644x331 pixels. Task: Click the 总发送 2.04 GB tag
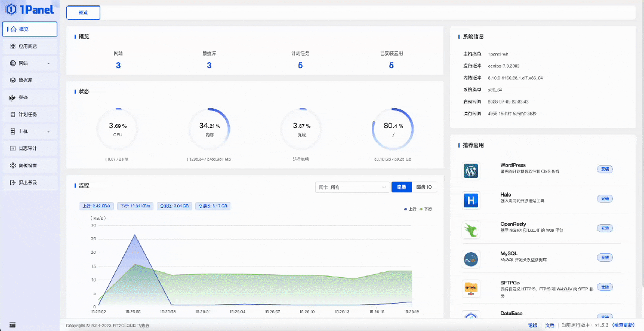[x=174, y=206]
